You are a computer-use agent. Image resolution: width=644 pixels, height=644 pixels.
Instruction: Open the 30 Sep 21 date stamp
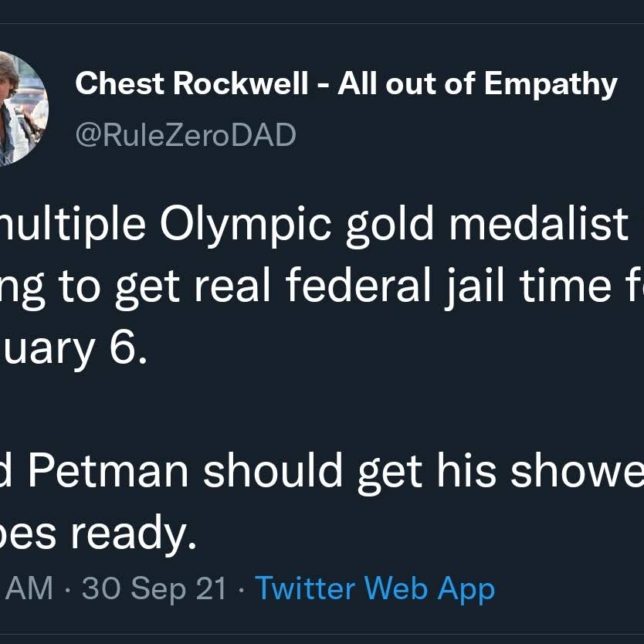click(x=154, y=589)
